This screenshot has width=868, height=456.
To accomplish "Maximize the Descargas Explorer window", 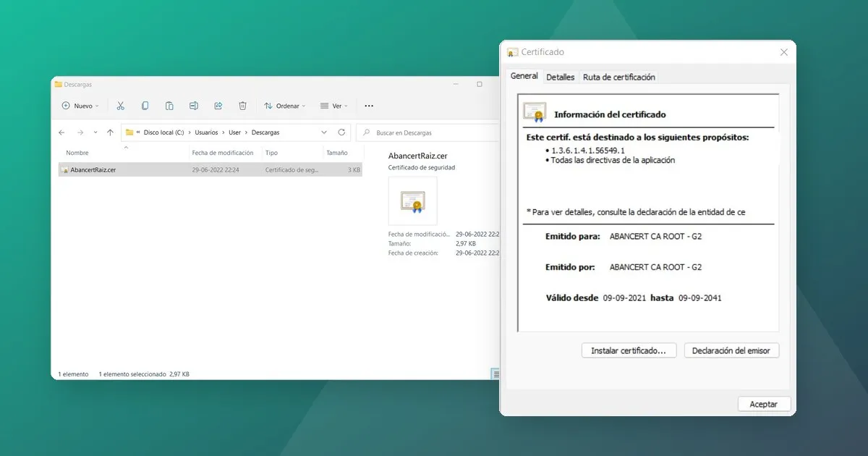I will pyautogui.click(x=479, y=84).
